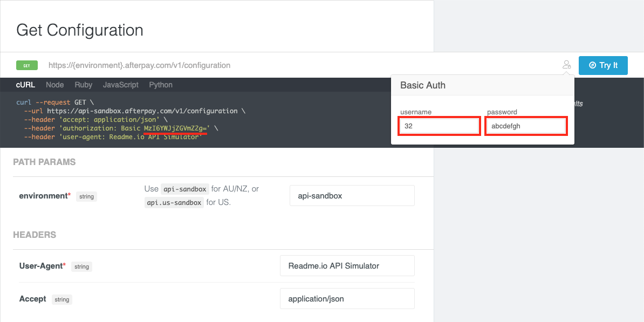This screenshot has height=322, width=644.
Task: Click the api-sandbox inline code label
Action: [x=184, y=189]
